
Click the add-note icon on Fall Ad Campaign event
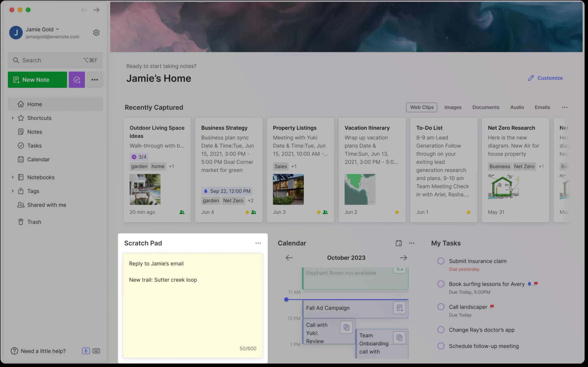[x=399, y=308]
